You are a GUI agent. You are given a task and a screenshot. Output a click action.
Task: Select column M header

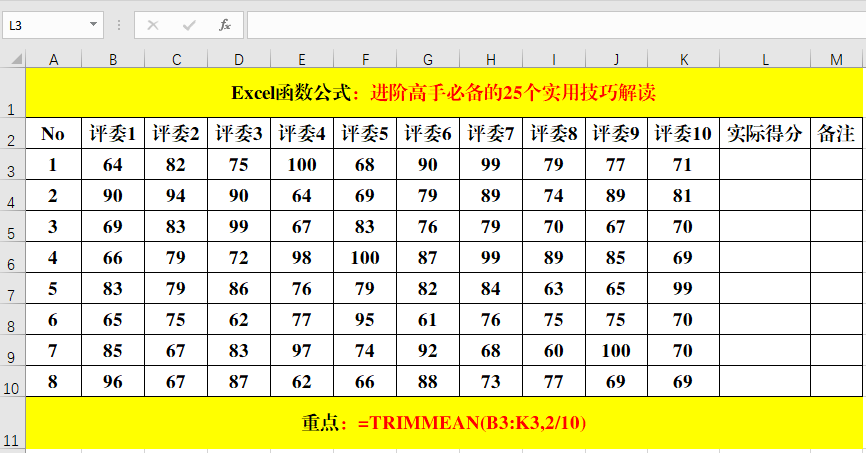click(836, 59)
